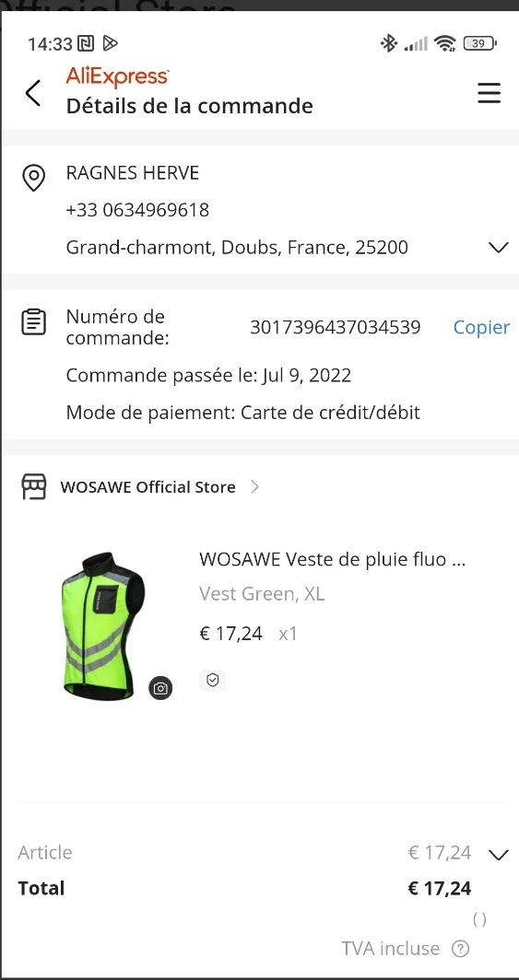The image size is (519, 980).
Task: Tap the Bluetooth status bar icon
Action: click(x=389, y=43)
